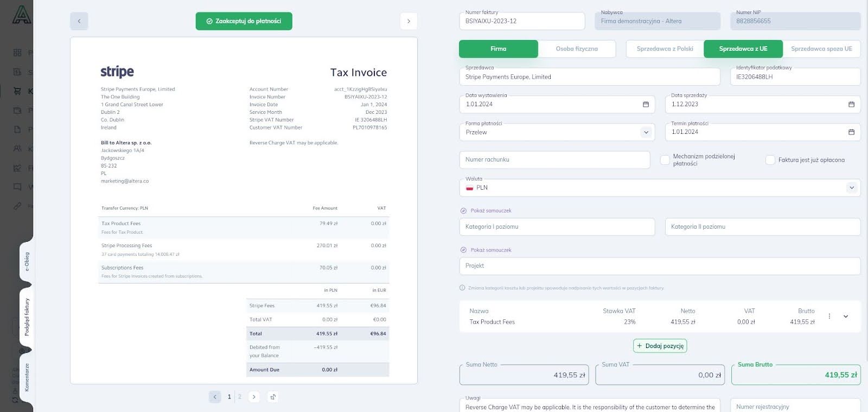
Task: Go to previous page of invoice preview
Action: tap(215, 397)
